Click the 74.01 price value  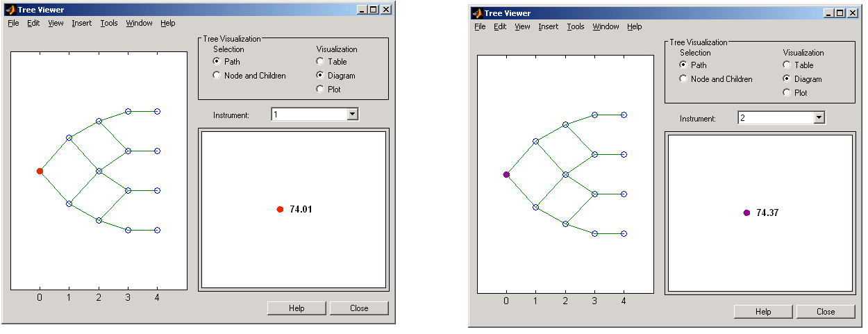301,209
